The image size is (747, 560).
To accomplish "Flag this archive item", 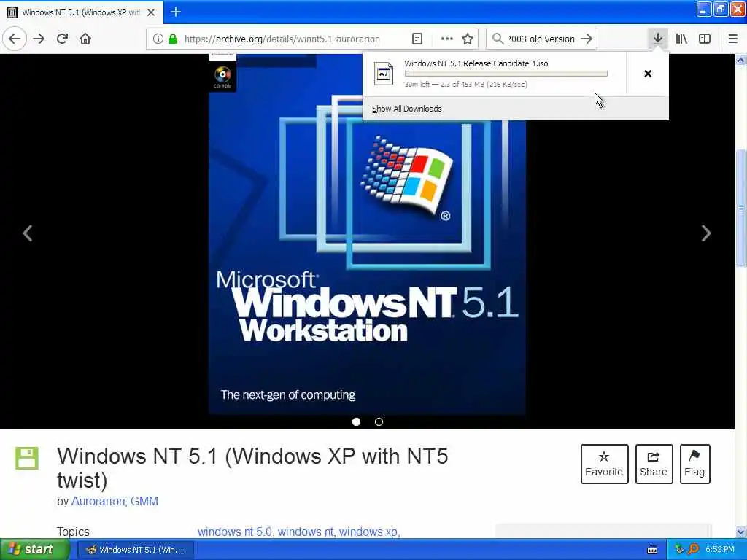I will 694,464.
